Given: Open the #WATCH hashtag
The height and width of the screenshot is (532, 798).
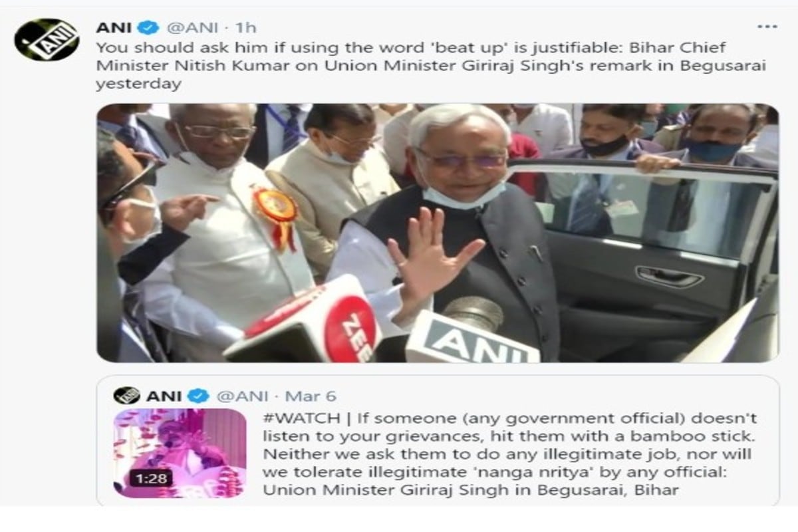Looking at the screenshot, I should (303, 419).
